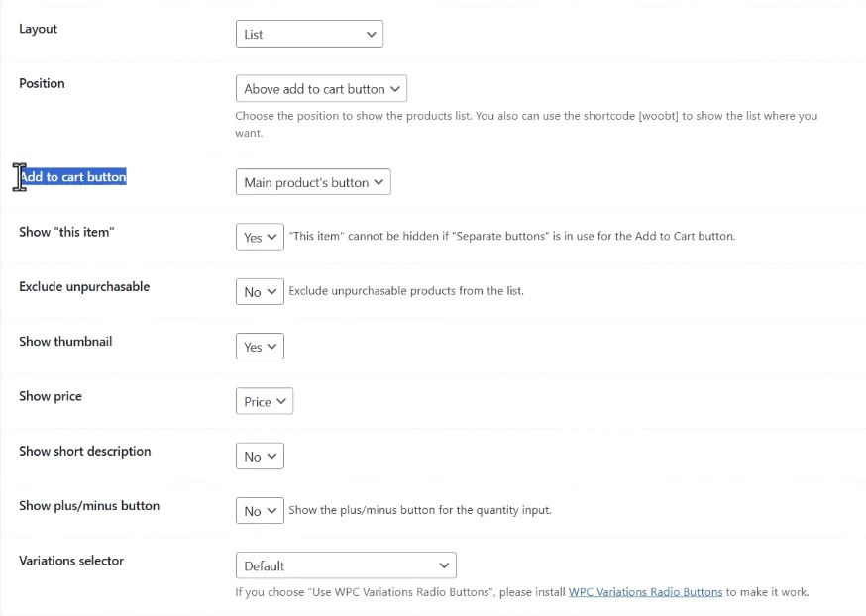Expand Variations selector Default dropdown

(346, 565)
